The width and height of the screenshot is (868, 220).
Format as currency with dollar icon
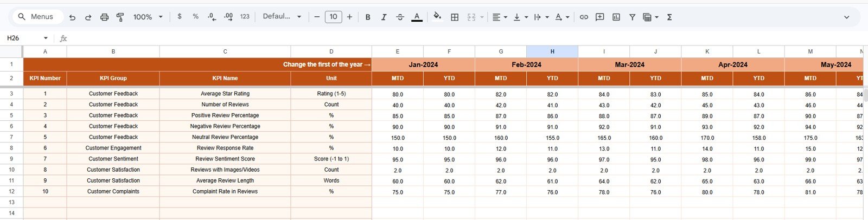tap(180, 17)
